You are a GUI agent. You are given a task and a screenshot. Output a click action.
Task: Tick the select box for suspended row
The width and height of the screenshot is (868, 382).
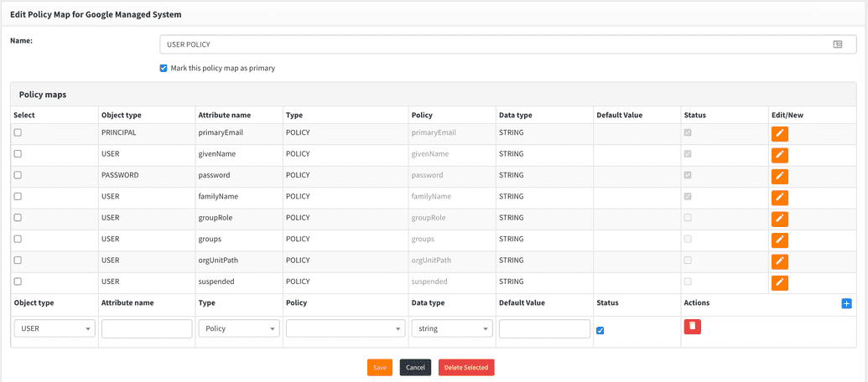point(18,281)
